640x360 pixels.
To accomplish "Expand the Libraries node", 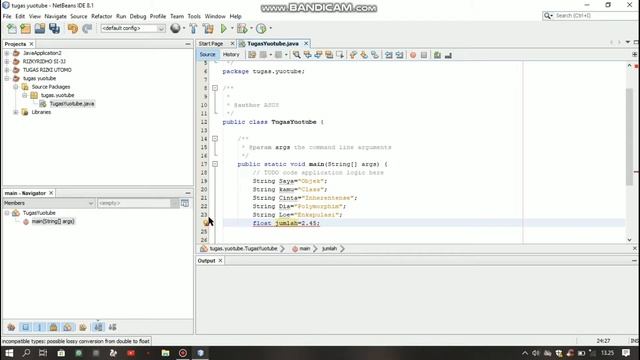I will (x=16, y=112).
